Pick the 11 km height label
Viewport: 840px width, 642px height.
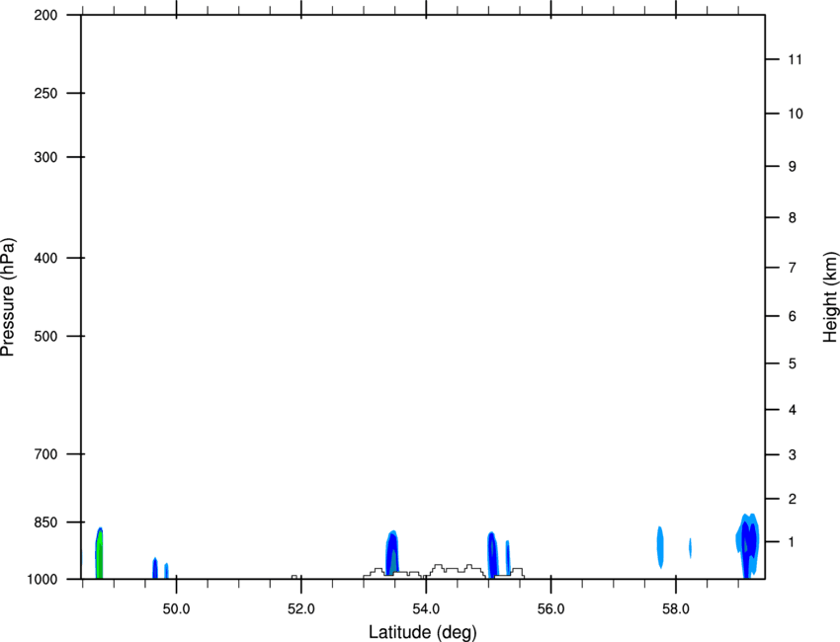click(x=795, y=59)
